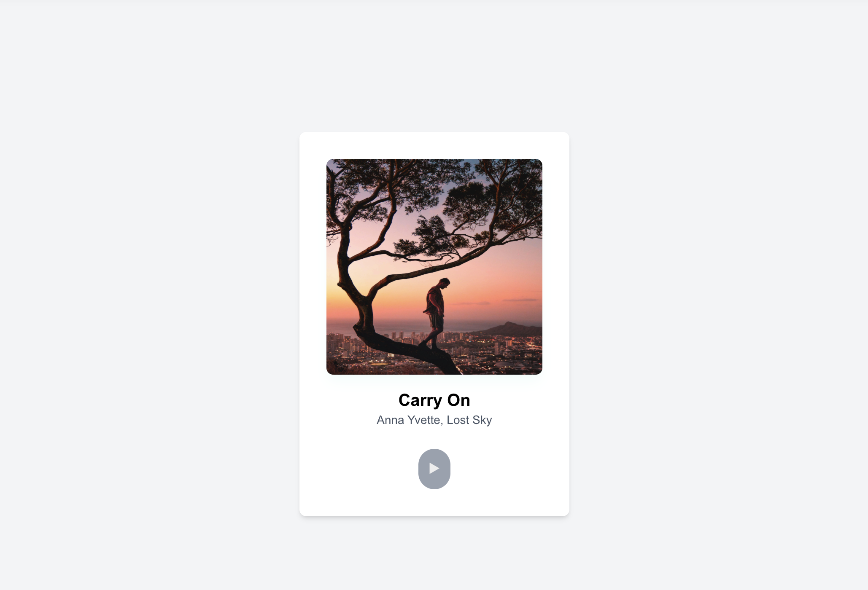The height and width of the screenshot is (590, 868).
Task: Click the white player card below play button
Action: tap(434, 504)
